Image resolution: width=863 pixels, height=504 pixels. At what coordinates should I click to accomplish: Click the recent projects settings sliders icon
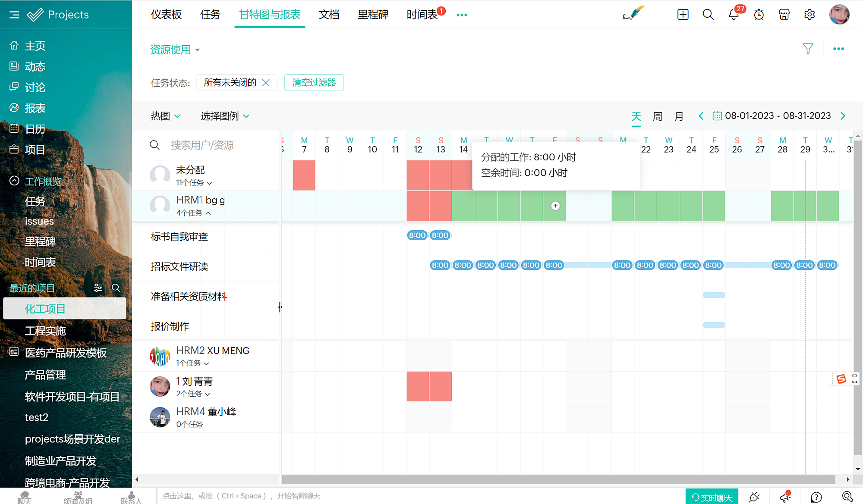click(98, 288)
